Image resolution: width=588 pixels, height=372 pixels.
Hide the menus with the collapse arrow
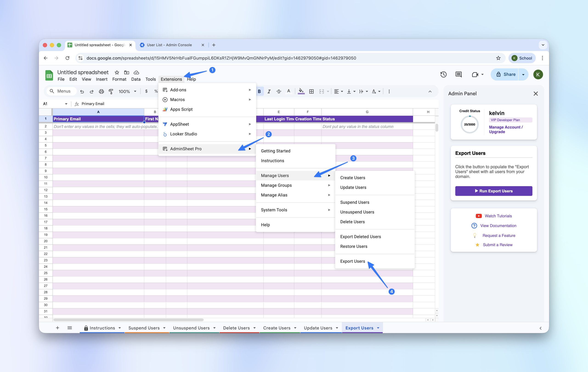tap(430, 91)
